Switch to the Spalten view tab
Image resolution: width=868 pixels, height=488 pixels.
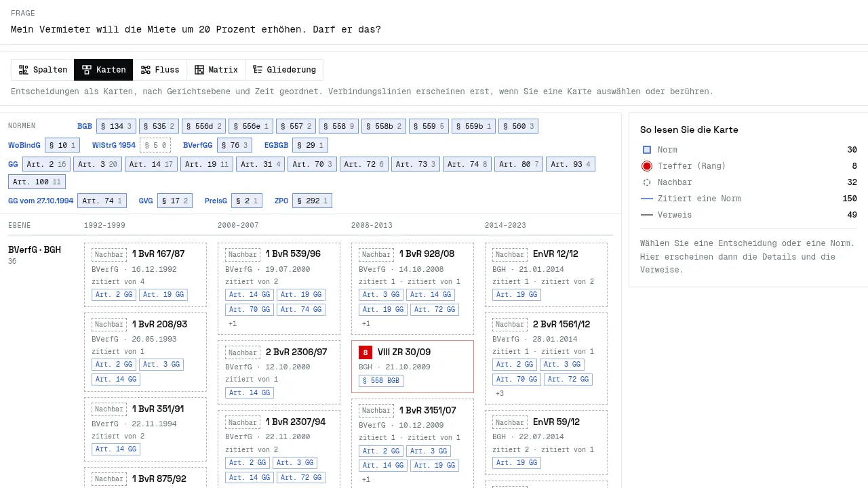[x=43, y=70]
